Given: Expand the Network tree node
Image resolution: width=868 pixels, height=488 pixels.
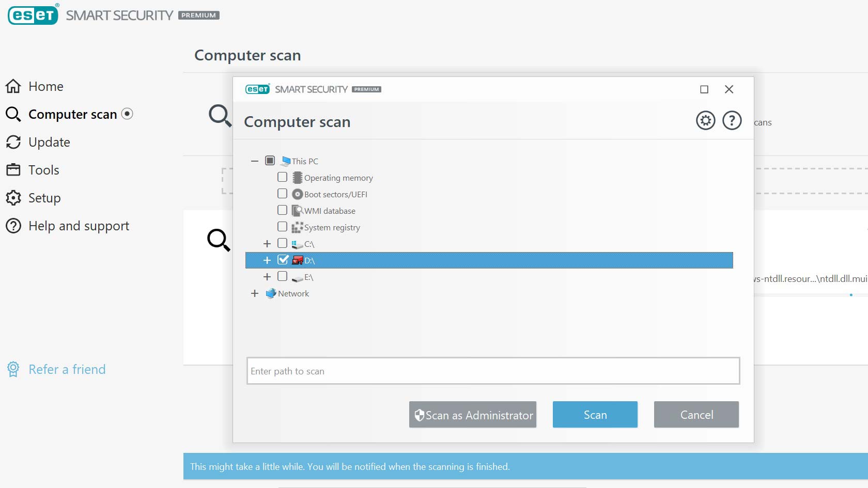Looking at the screenshot, I should click(255, 293).
